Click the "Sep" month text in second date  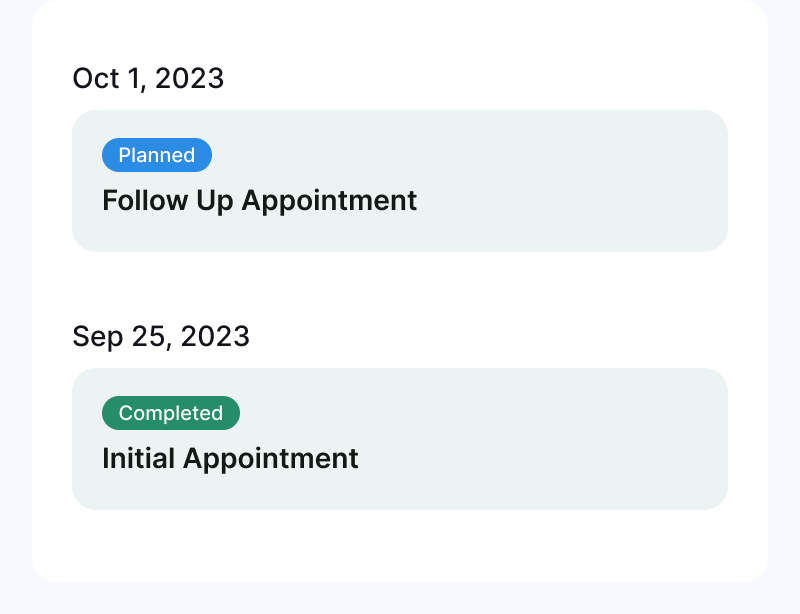[x=96, y=336]
